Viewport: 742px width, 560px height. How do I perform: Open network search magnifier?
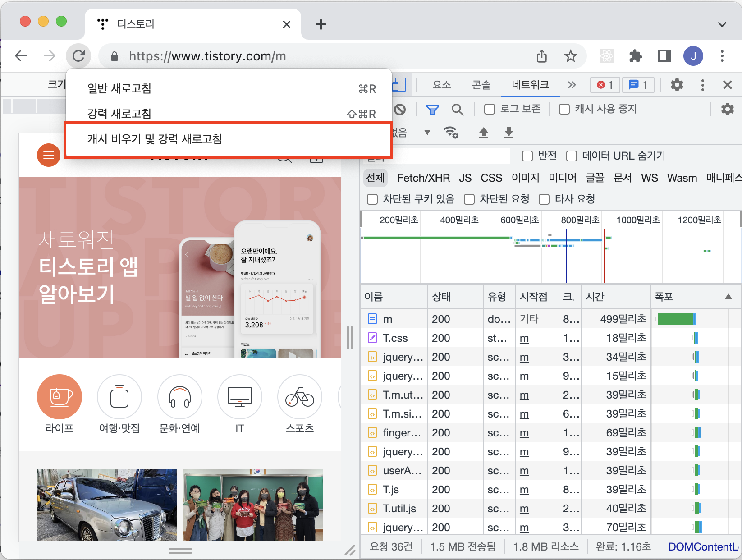coord(458,109)
